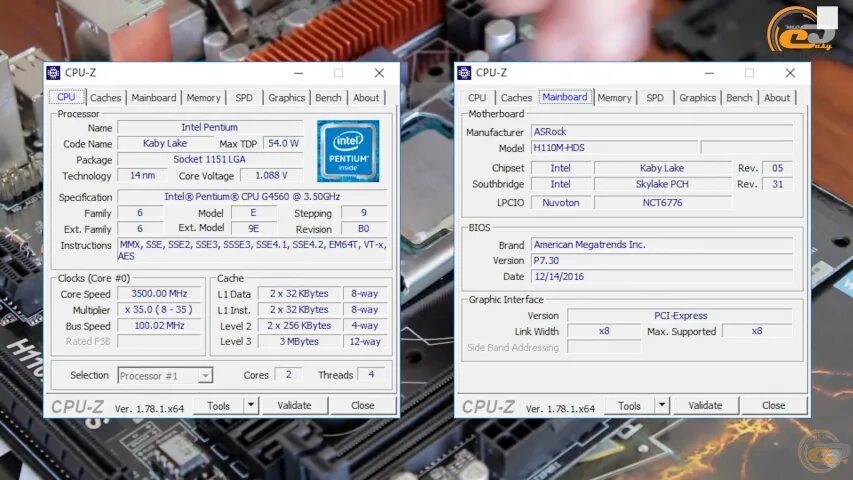Minimize the right CPU-Z window
853x480 pixels.
tap(709, 73)
